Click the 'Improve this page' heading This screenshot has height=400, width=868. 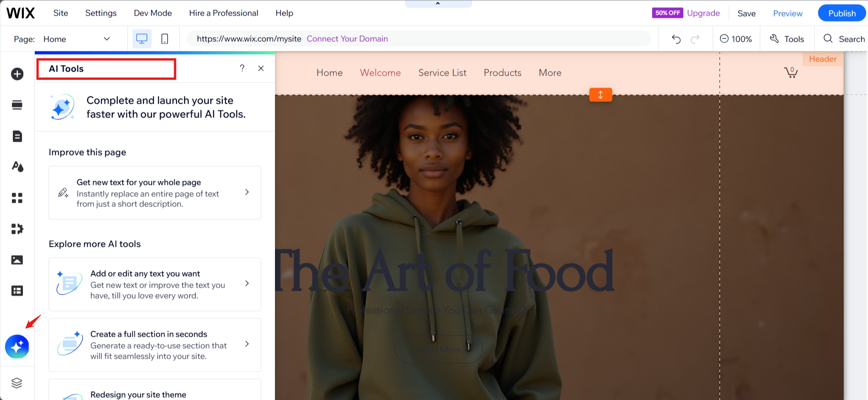click(x=87, y=152)
